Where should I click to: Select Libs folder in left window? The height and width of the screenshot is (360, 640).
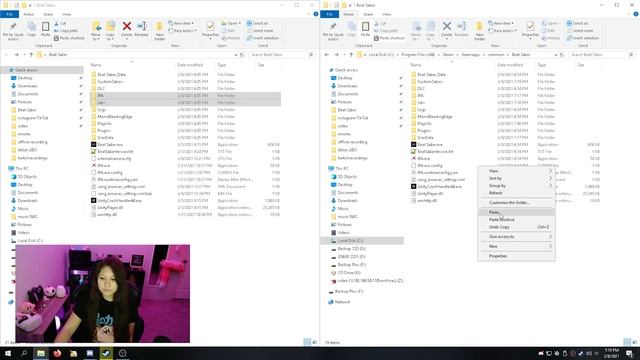pyautogui.click(x=185, y=102)
